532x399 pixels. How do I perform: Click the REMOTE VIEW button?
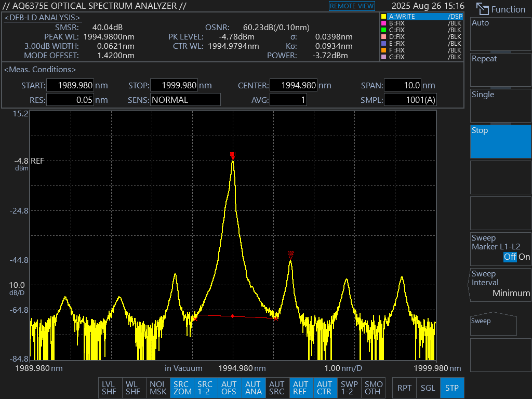[352, 6]
